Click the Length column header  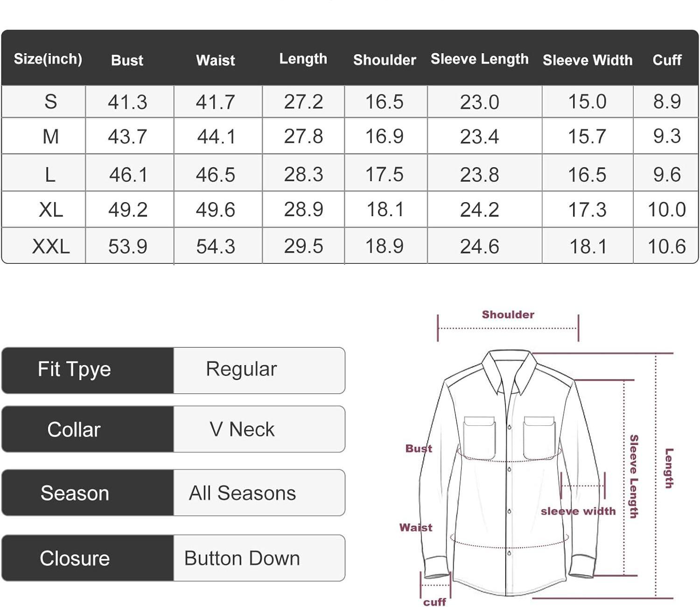click(303, 59)
